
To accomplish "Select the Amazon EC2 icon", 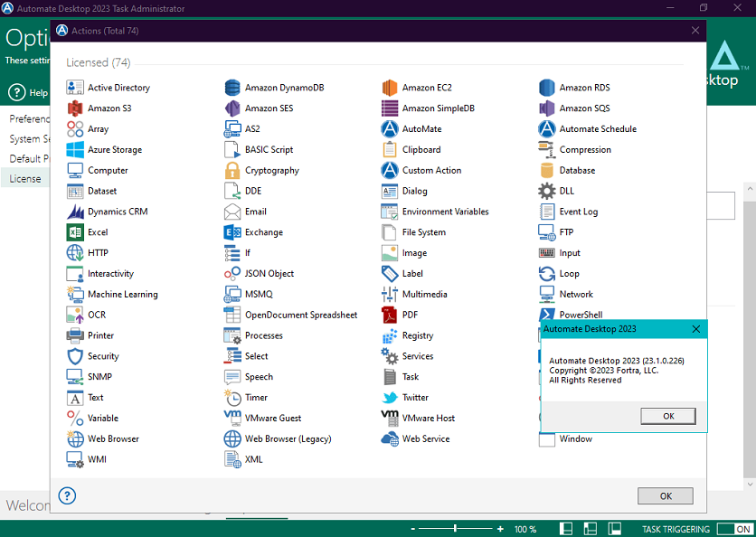I will click(x=390, y=88).
